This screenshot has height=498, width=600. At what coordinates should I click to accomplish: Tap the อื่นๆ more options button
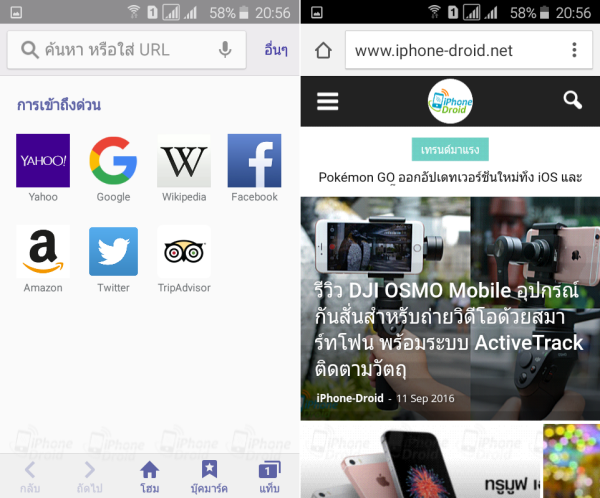tap(275, 50)
